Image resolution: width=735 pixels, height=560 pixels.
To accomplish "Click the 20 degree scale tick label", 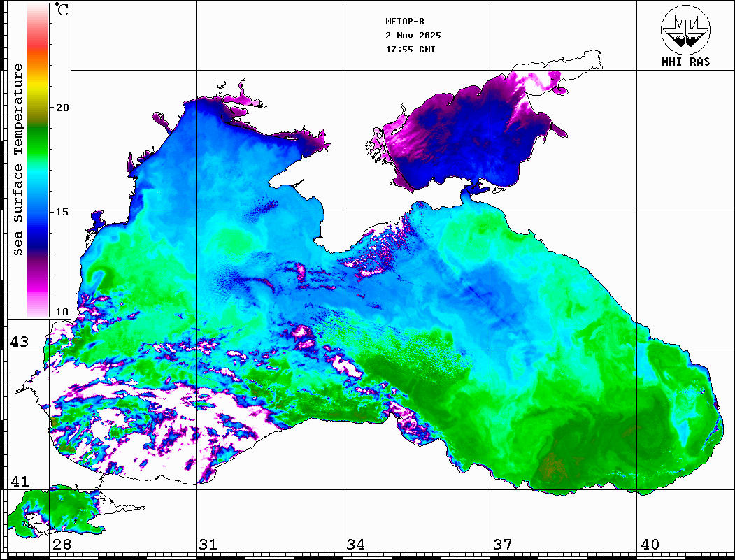I will [x=63, y=108].
